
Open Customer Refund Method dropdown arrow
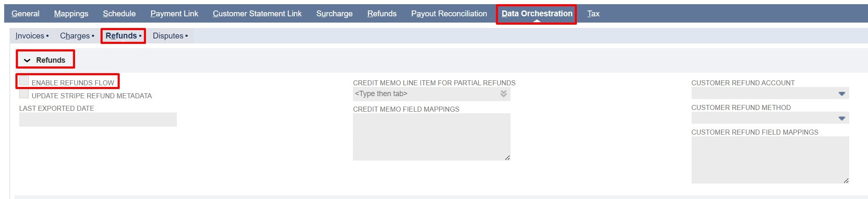[841, 118]
